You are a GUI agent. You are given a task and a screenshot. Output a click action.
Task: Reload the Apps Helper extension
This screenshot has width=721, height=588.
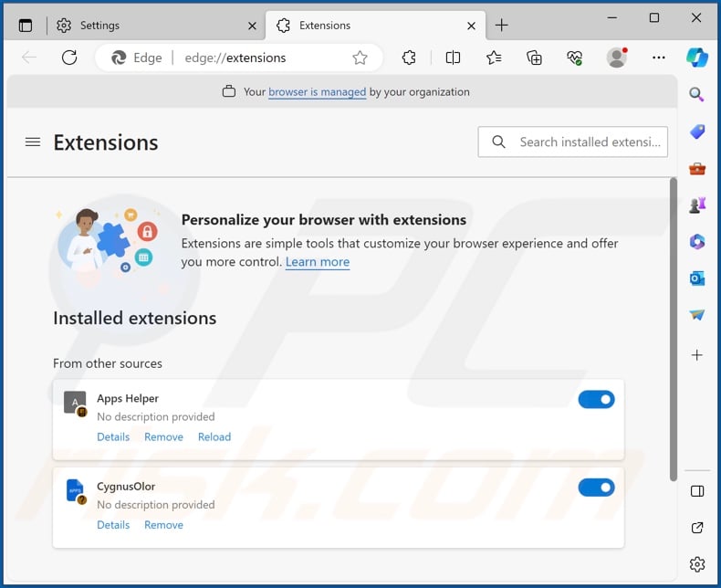(x=214, y=436)
